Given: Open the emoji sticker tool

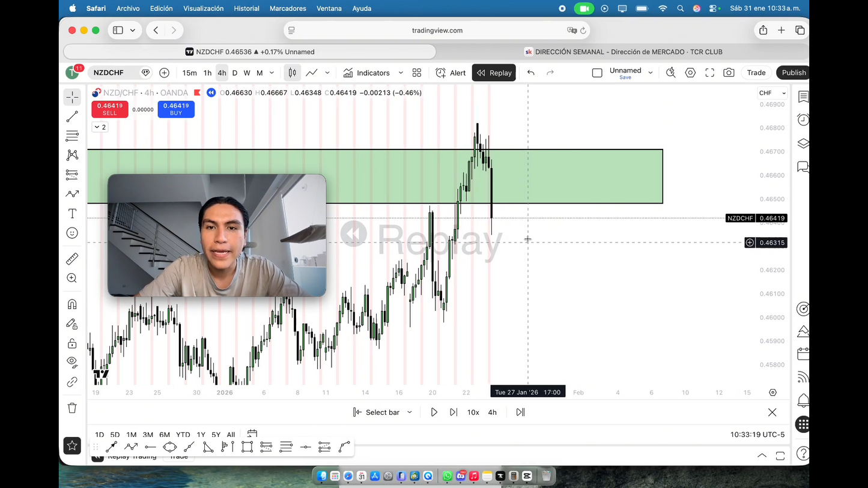Looking at the screenshot, I should 72,233.
